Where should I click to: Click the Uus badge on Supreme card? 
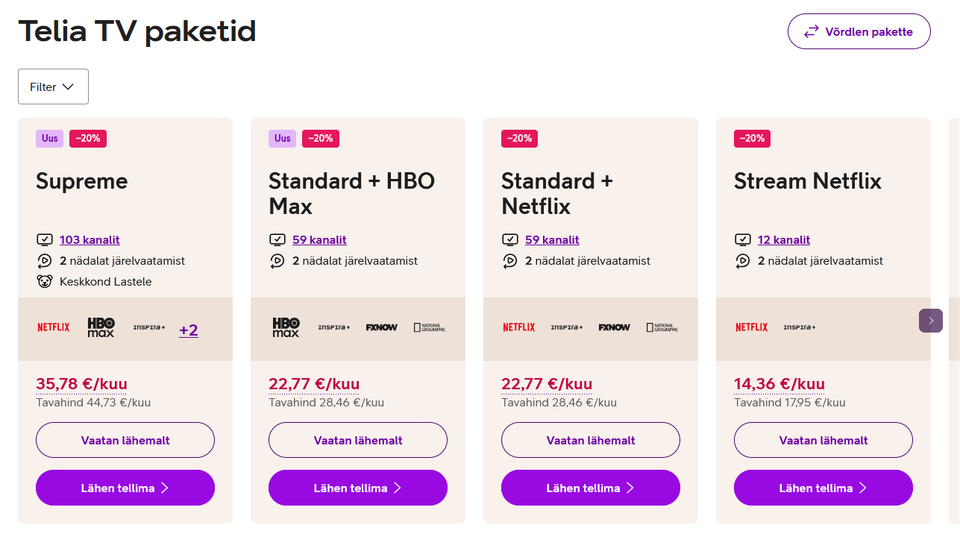[49, 139]
